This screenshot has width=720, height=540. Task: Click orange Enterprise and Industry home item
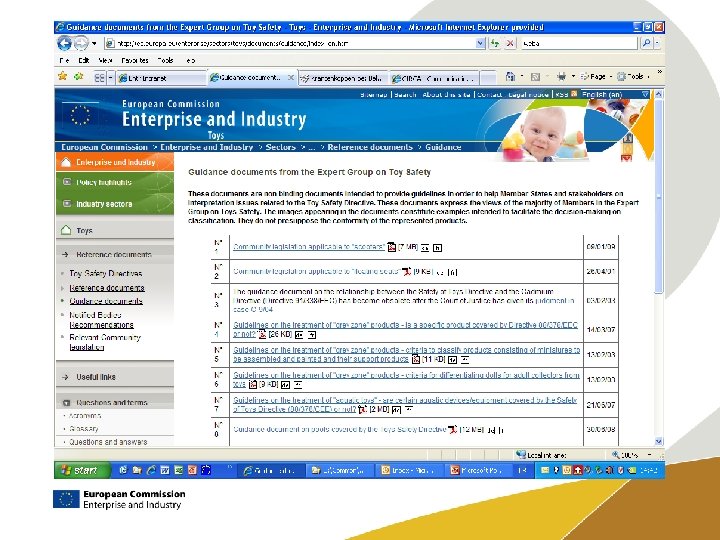click(115, 162)
